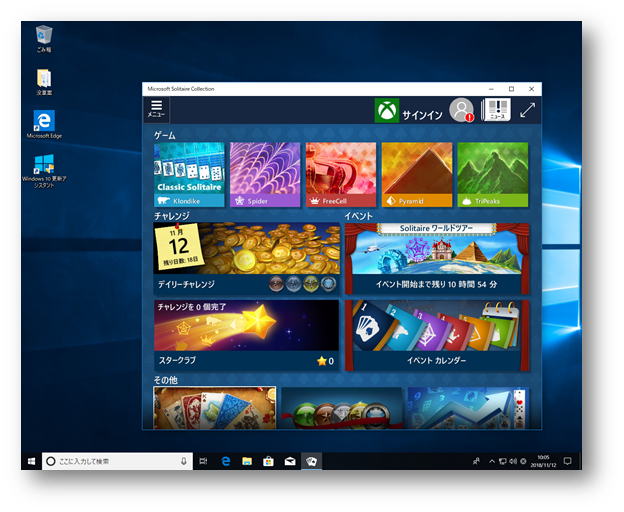Click the 11月 12 sticky note date
Image resolution: width=624 pixels, height=512 pixels.
pos(179,246)
